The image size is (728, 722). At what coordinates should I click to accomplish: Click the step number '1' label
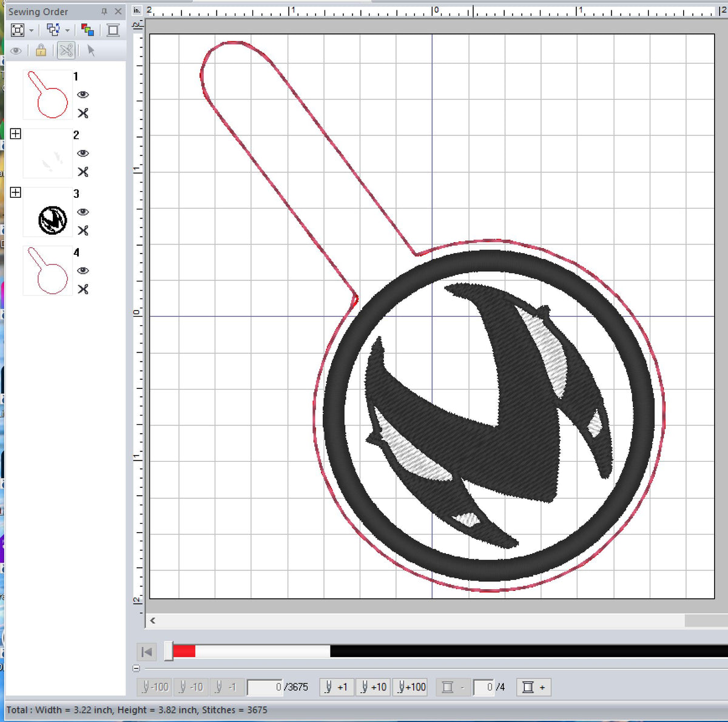76,76
